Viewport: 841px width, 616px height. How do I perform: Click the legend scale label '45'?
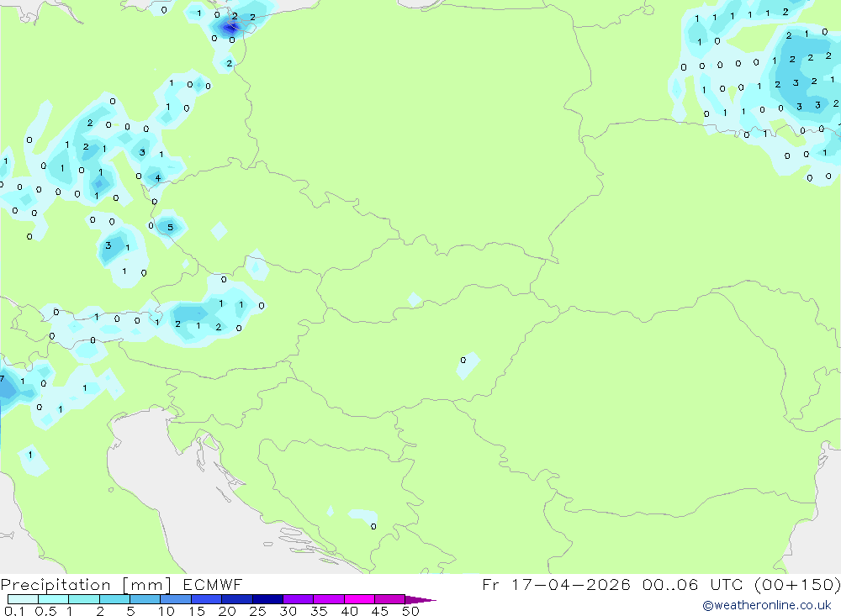coord(380,611)
